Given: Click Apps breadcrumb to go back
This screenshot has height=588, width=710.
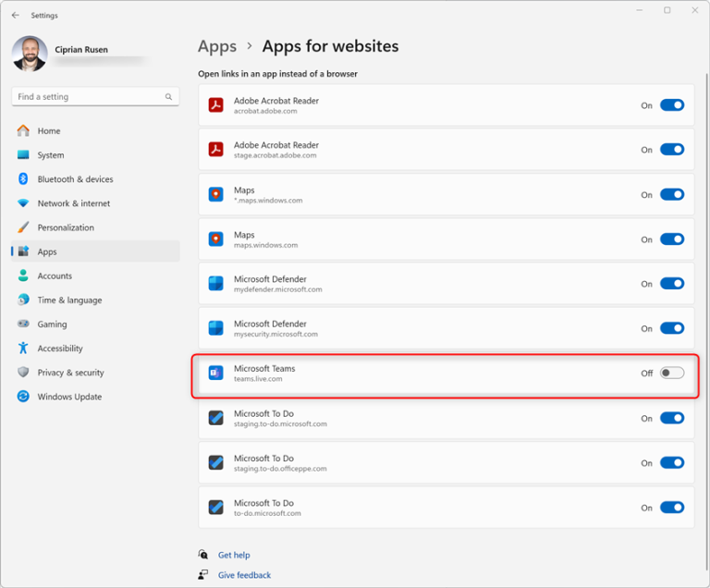Looking at the screenshot, I should (217, 46).
